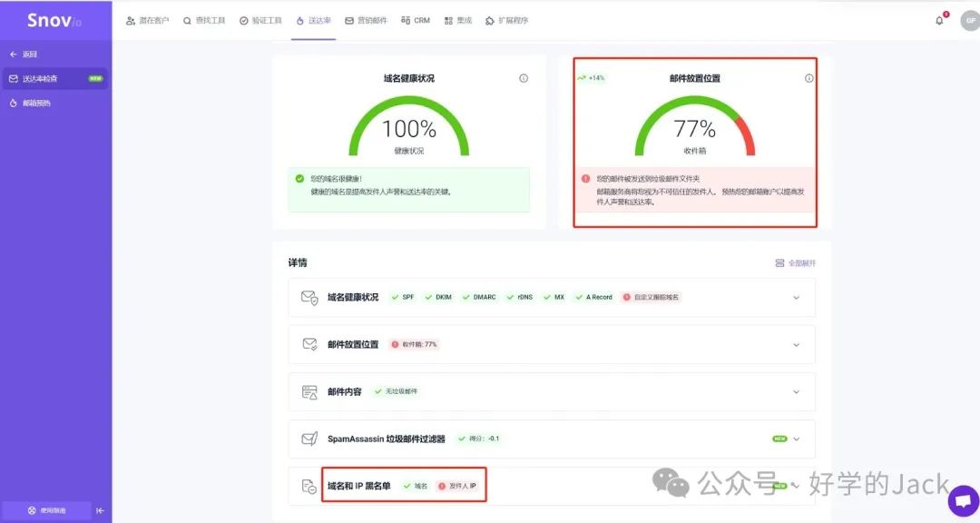This screenshot has height=523, width=980.
Task: Click the 域名 blacklist status chip
Action: 416,486
